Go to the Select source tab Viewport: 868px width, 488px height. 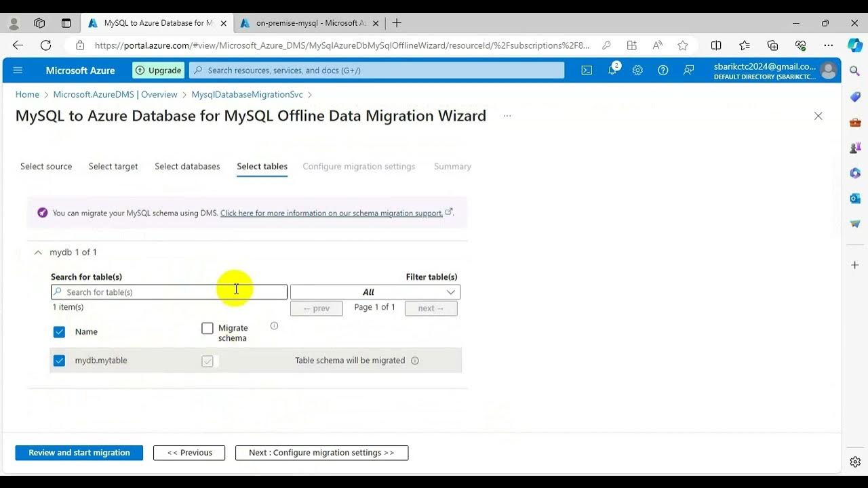pos(46,167)
